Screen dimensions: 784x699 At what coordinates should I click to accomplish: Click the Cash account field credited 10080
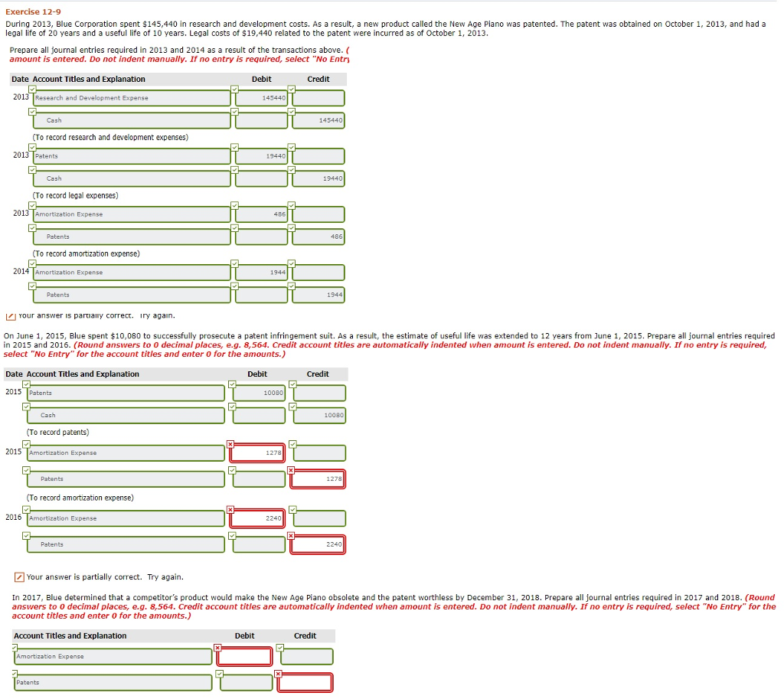pos(126,416)
